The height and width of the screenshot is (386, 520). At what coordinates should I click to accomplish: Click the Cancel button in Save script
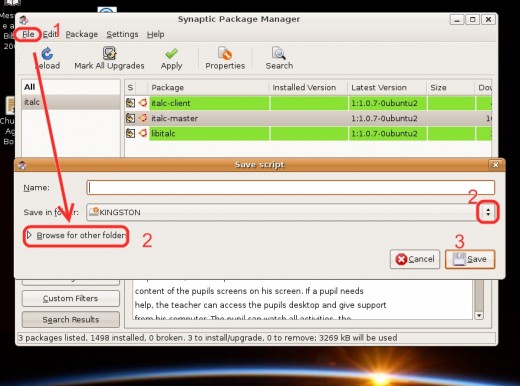point(415,259)
